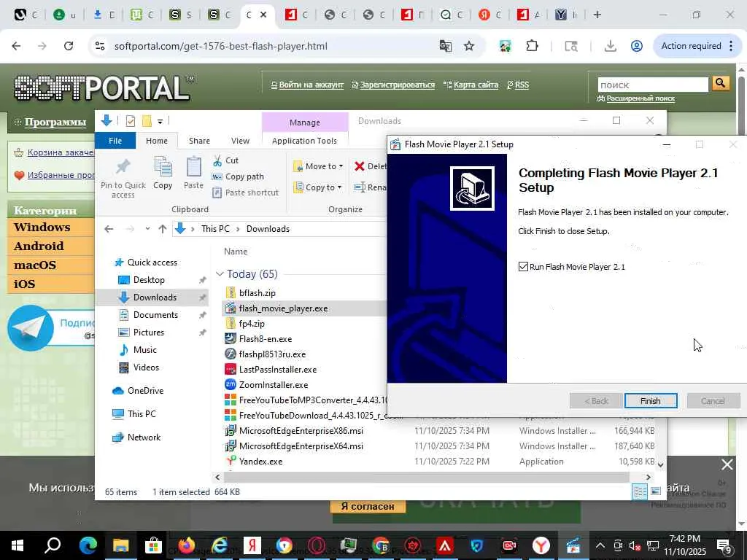
Task: Switch Explorer to large icons view
Action: tap(656, 491)
